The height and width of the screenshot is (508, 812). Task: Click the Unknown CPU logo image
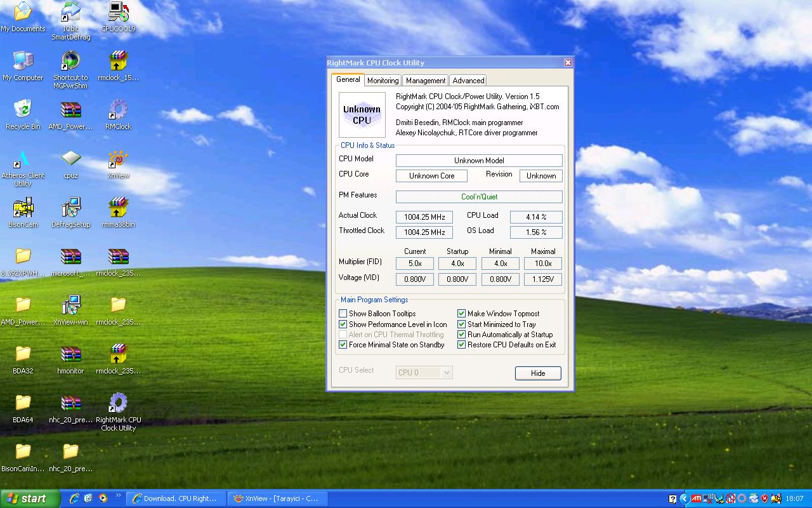[362, 115]
